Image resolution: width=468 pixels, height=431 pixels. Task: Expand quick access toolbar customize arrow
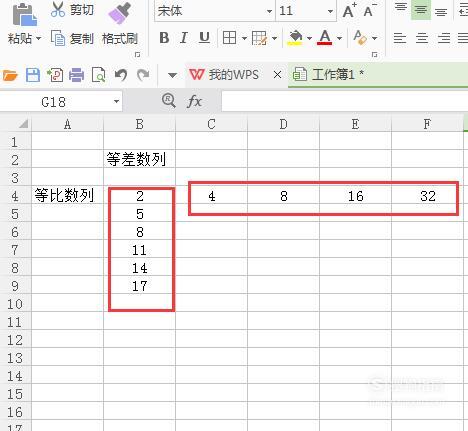[x=172, y=75]
